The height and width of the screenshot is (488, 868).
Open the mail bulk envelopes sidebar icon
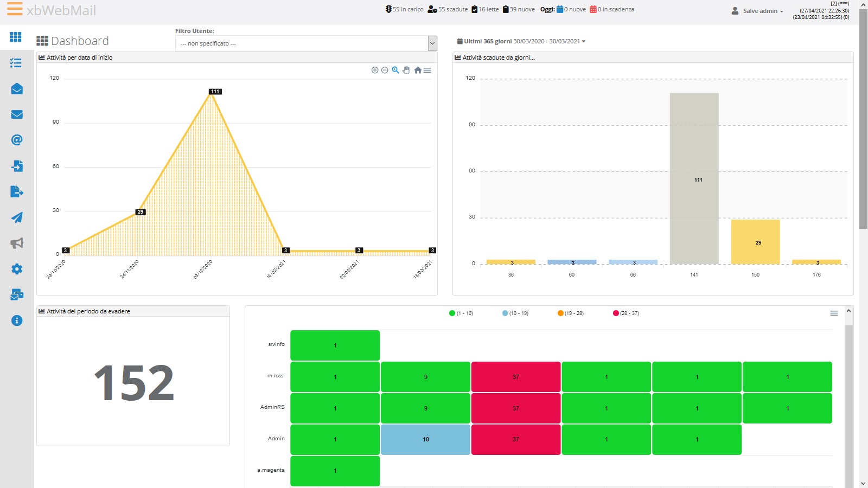pos(17,294)
